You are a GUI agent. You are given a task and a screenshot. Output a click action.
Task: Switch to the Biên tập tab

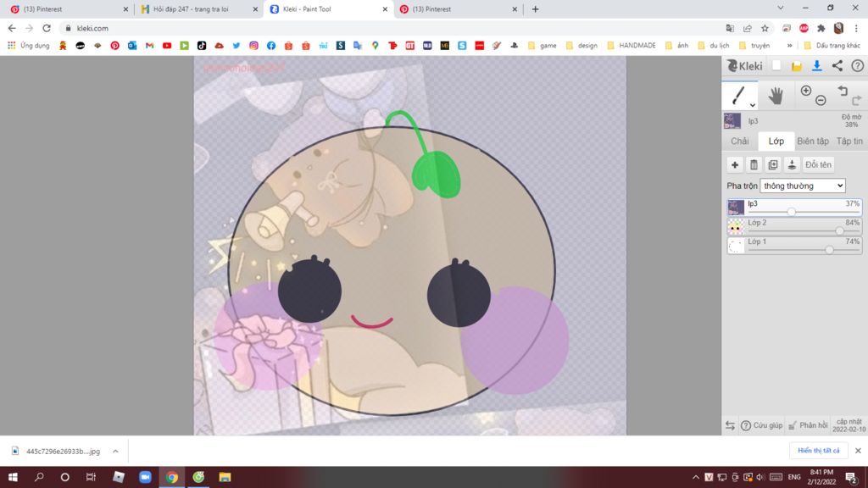coord(813,141)
